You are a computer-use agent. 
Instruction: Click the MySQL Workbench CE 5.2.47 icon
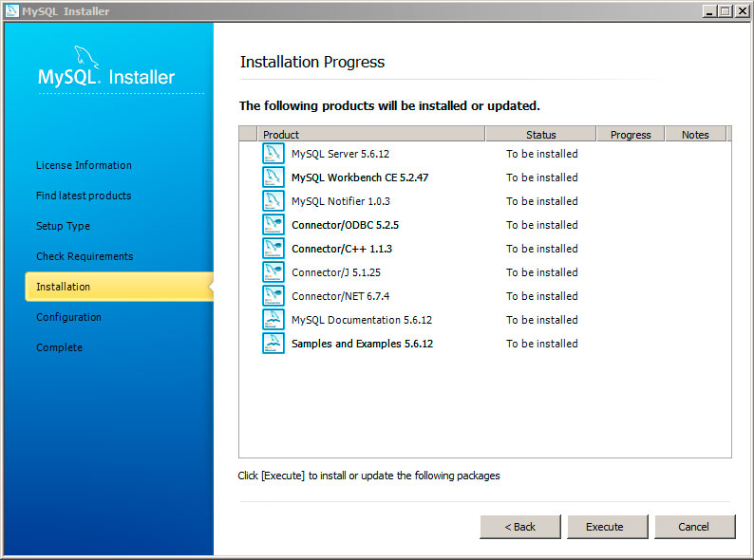coord(273,177)
